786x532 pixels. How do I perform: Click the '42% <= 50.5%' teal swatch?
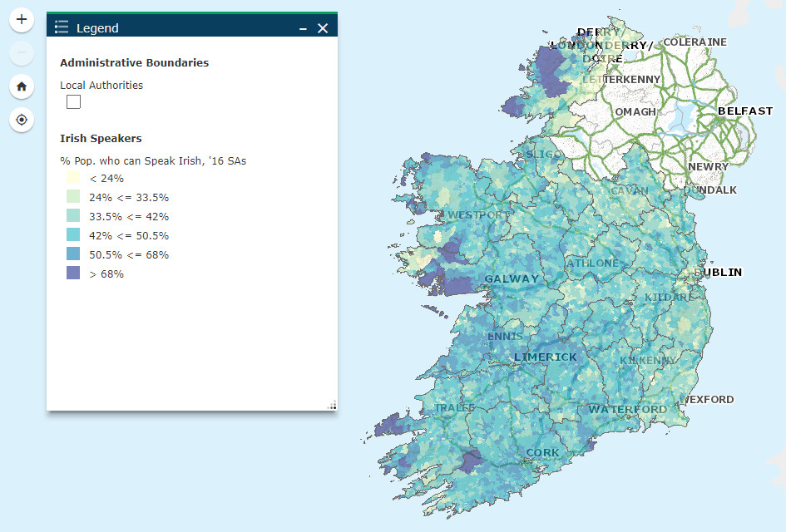[x=73, y=235]
